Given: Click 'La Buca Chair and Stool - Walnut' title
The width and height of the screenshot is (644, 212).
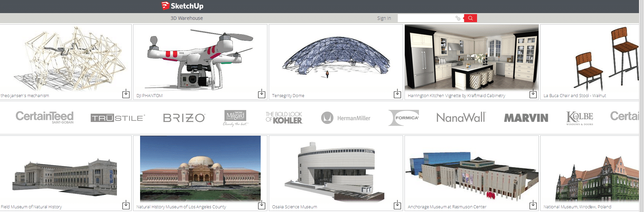Looking at the screenshot, I should tap(575, 96).
